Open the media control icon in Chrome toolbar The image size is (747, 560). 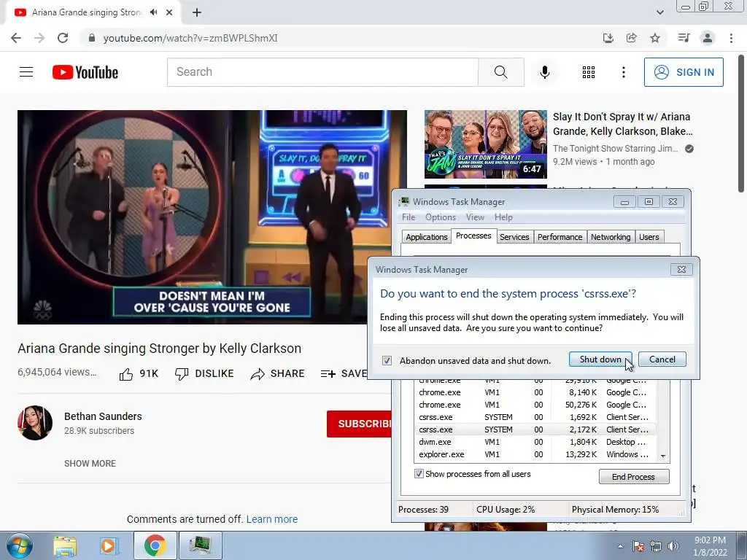[684, 38]
